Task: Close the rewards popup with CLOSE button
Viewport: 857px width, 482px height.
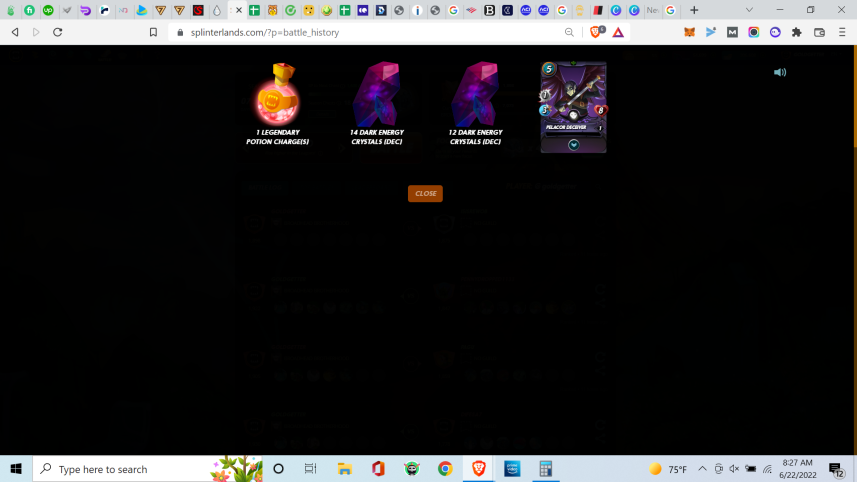Action: [x=425, y=193]
